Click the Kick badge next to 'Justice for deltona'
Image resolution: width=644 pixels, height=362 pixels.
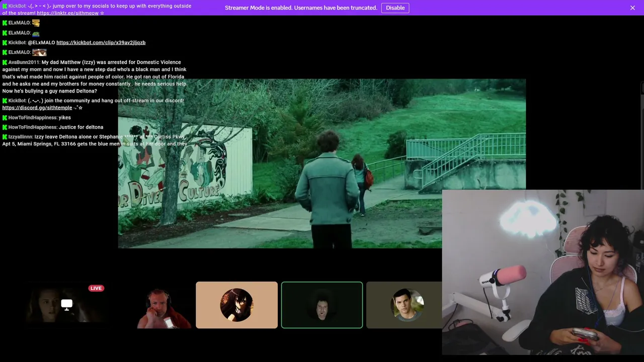click(5, 127)
